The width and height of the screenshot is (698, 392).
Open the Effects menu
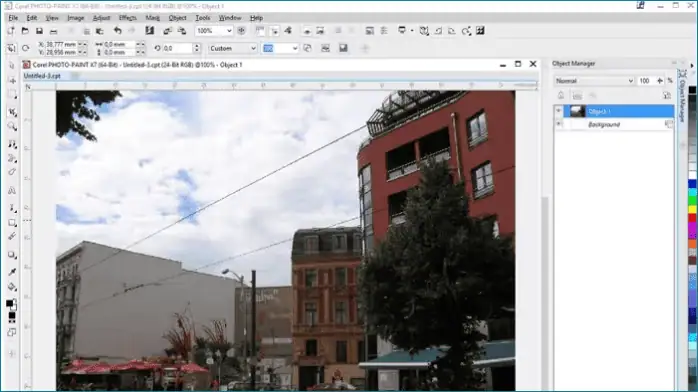click(x=128, y=18)
